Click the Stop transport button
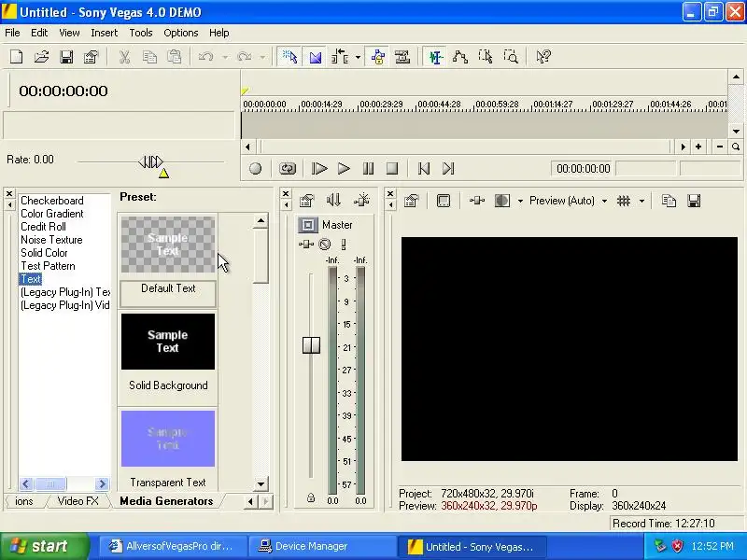The height and width of the screenshot is (560, 747). 392,169
